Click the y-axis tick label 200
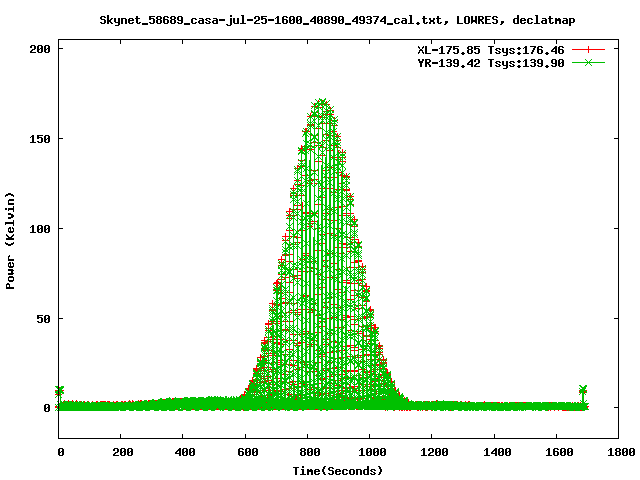The height and width of the screenshot is (480, 640). (40, 49)
